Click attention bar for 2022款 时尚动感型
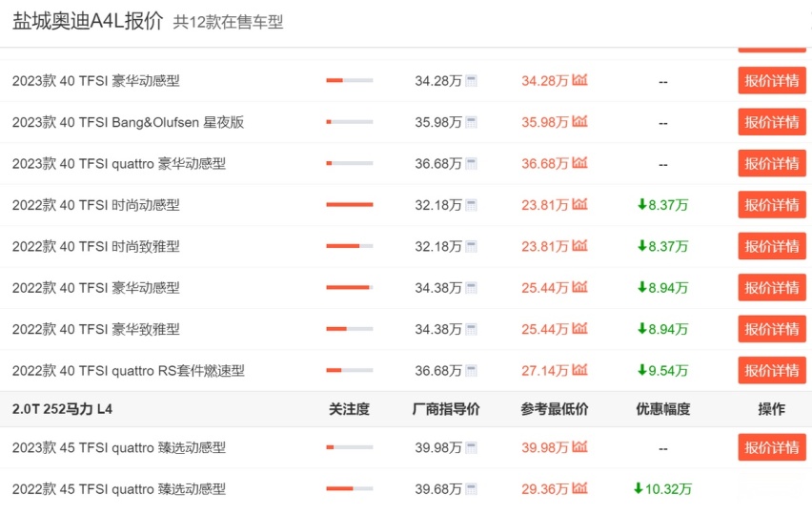Viewport: 812px width, 514px height. point(350,205)
